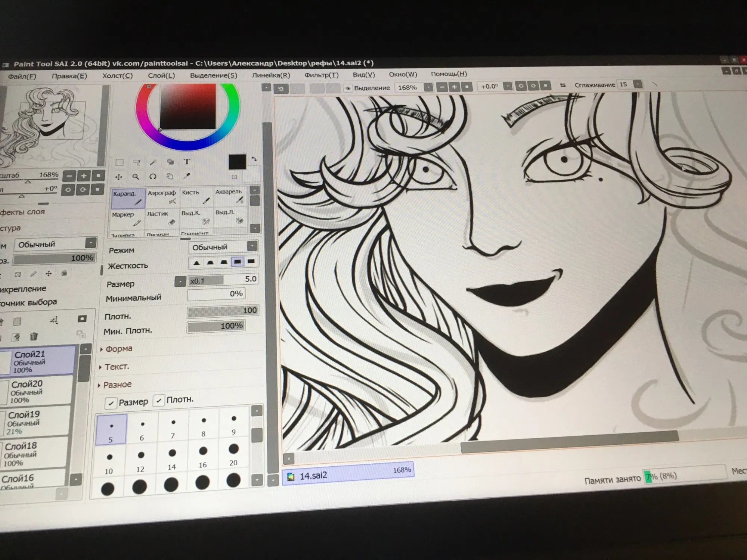Click the trash icon to delete layer

pyautogui.click(x=34, y=337)
